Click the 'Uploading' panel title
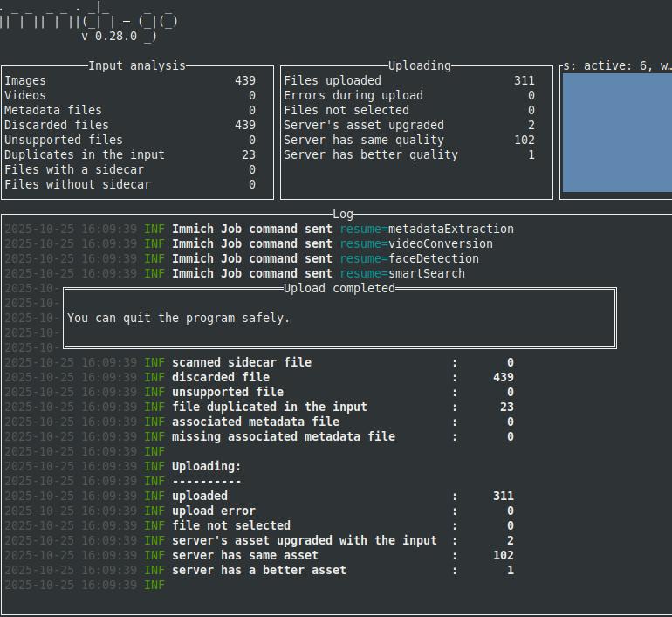Screen dimensions: 672x617 click(x=420, y=65)
